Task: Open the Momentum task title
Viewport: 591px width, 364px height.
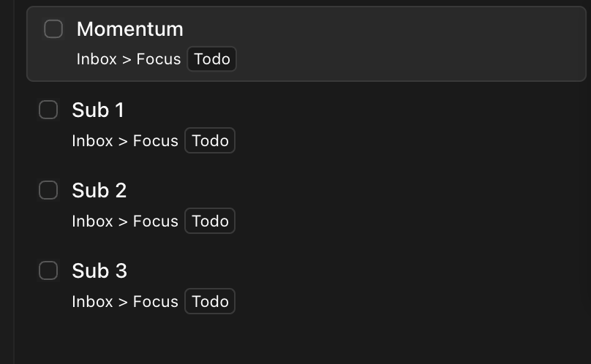Action: 130,29
